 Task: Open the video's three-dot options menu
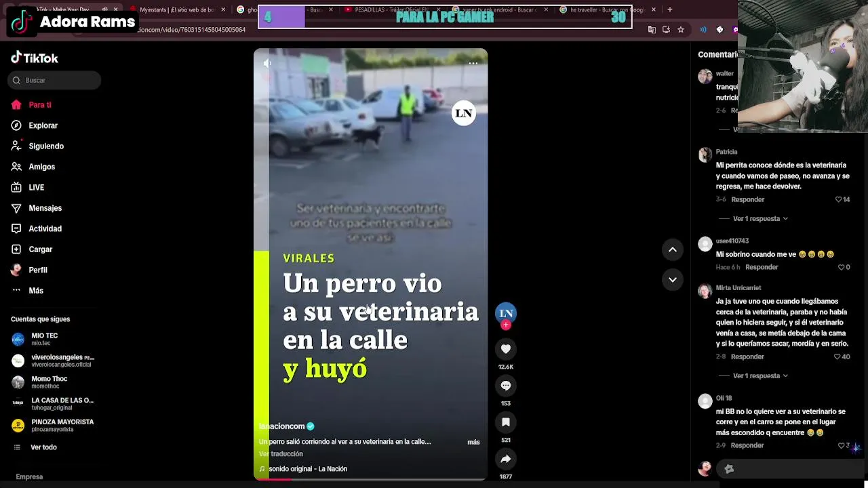coord(473,63)
